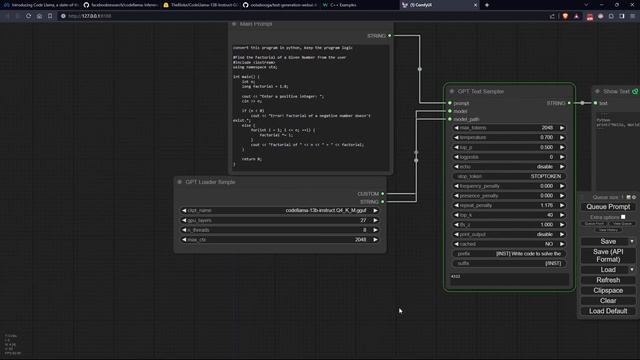Increase n_threads with right arrow
The height and width of the screenshot is (360, 640).
pyautogui.click(x=376, y=230)
